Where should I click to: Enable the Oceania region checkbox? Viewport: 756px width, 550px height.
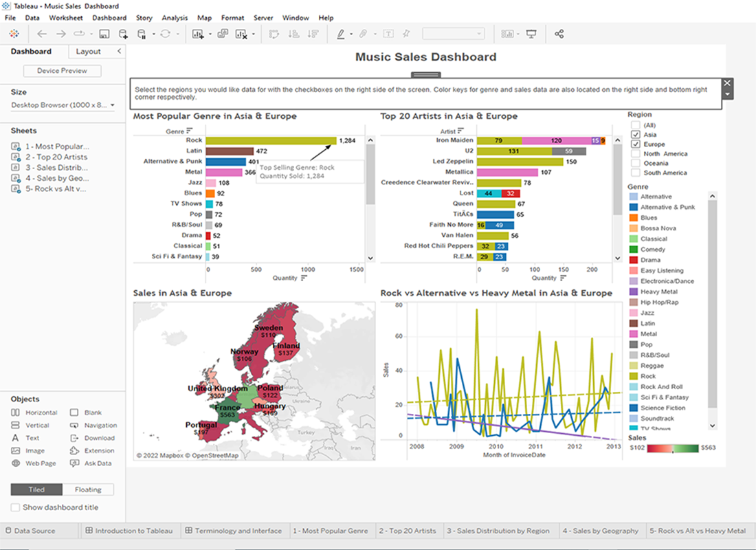(636, 164)
